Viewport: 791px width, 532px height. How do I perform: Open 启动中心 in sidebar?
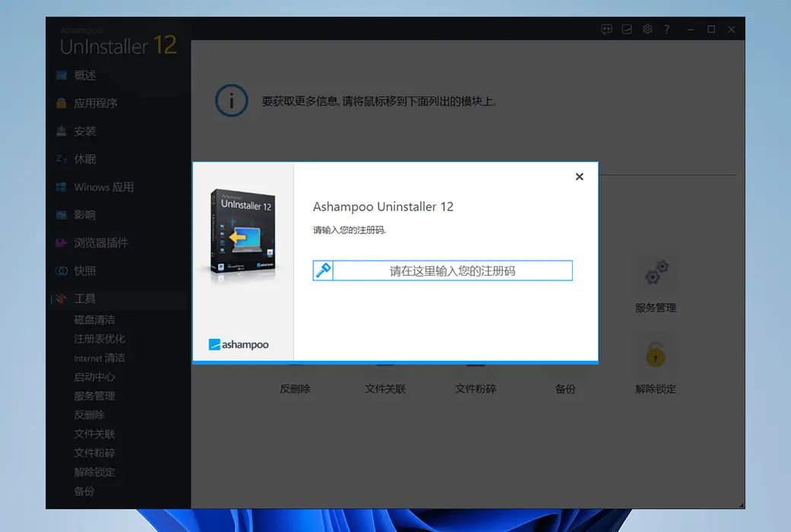pyautogui.click(x=94, y=377)
